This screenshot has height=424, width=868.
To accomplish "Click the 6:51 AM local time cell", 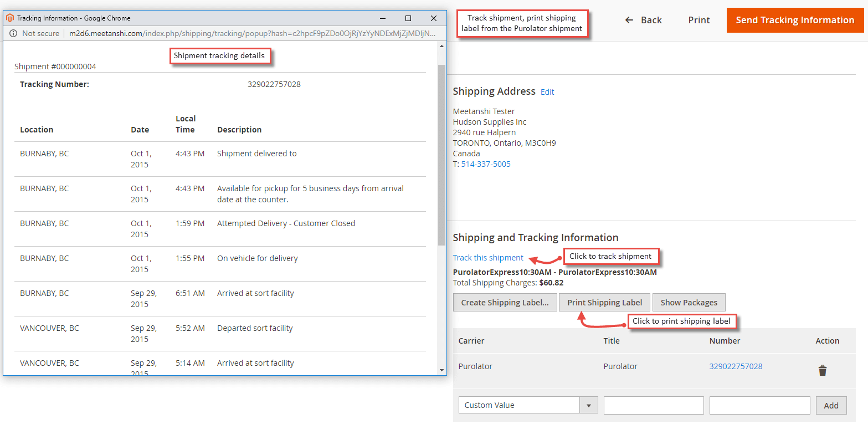I will coord(190,293).
